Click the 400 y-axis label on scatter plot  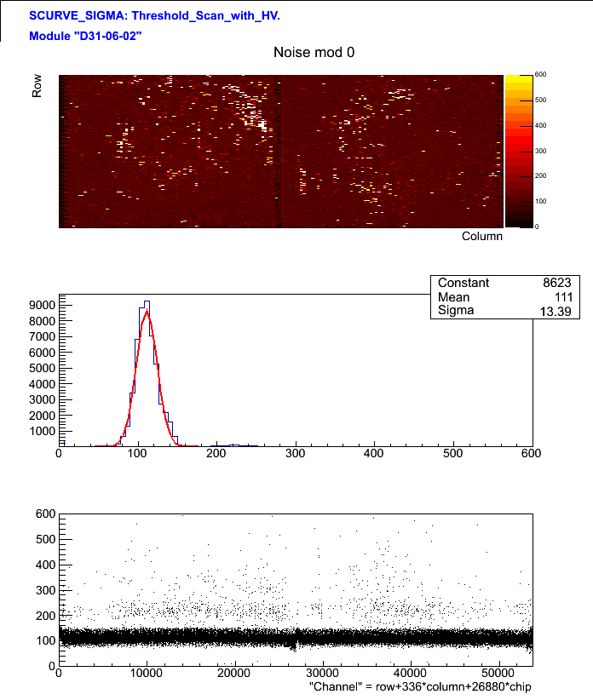pyautogui.click(x=45, y=565)
